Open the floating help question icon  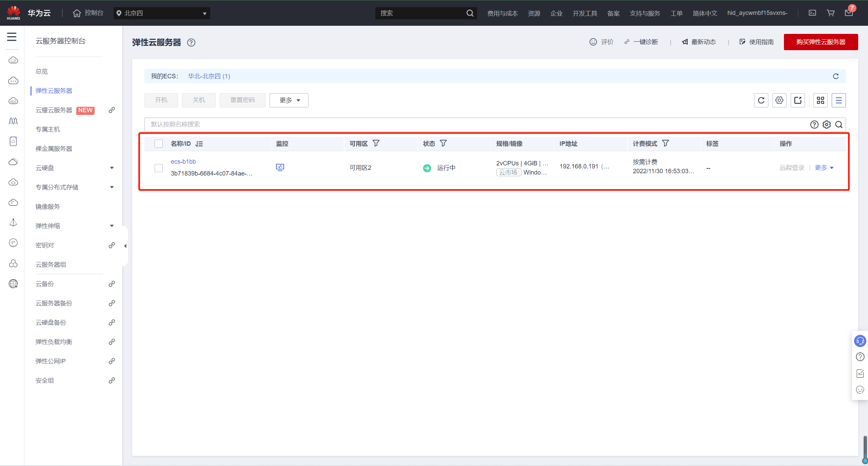[x=860, y=357]
